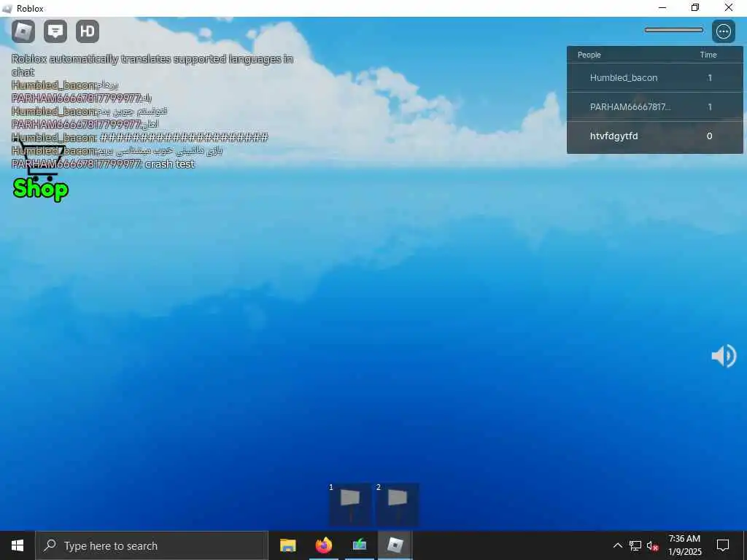The height and width of the screenshot is (560, 747).
Task: Open the three-dots more options button
Action: [x=723, y=31]
